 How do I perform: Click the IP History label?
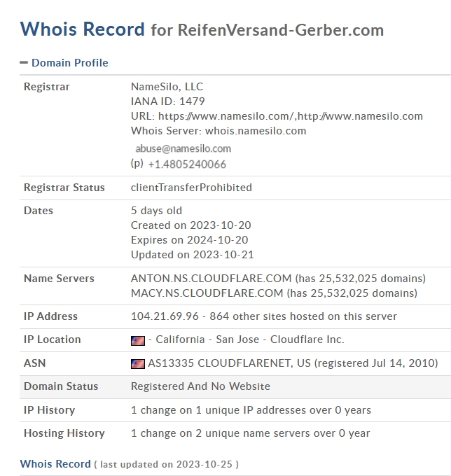(49, 410)
